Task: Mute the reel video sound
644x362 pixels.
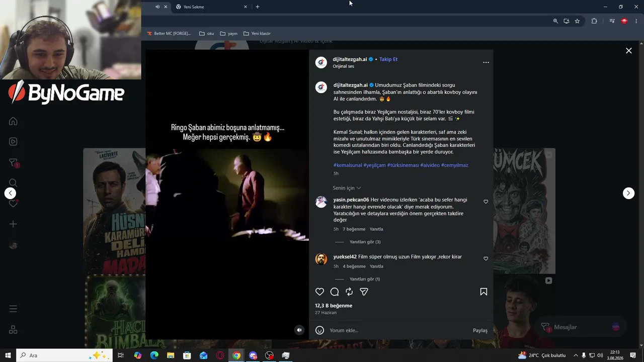Action: pyautogui.click(x=299, y=330)
